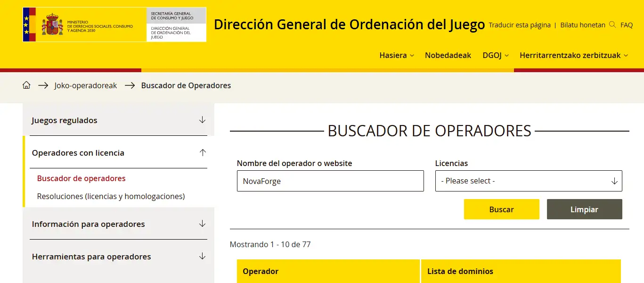644x283 pixels.
Task: Click Traducir esta página link
Action: click(x=520, y=25)
